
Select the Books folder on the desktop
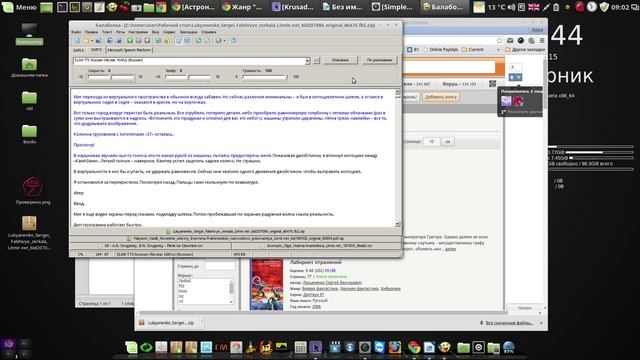29,134
